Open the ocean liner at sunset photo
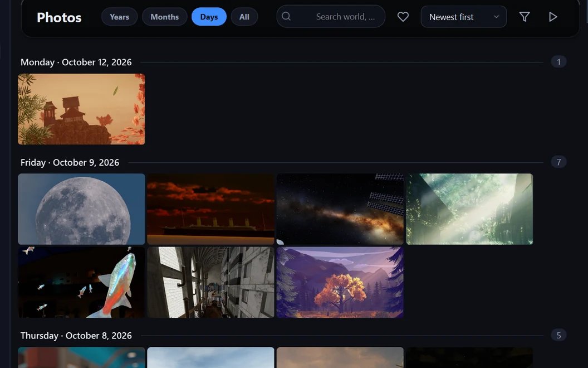 click(x=210, y=209)
